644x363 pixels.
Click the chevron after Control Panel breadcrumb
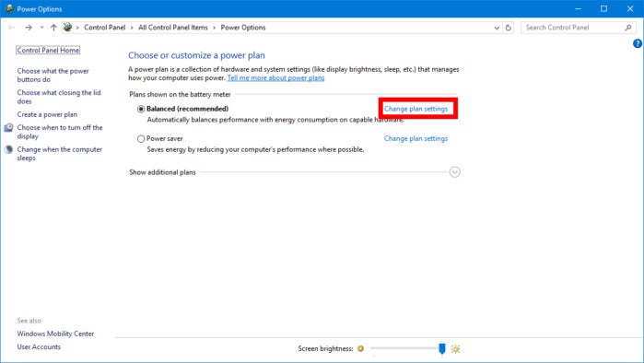[132, 28]
